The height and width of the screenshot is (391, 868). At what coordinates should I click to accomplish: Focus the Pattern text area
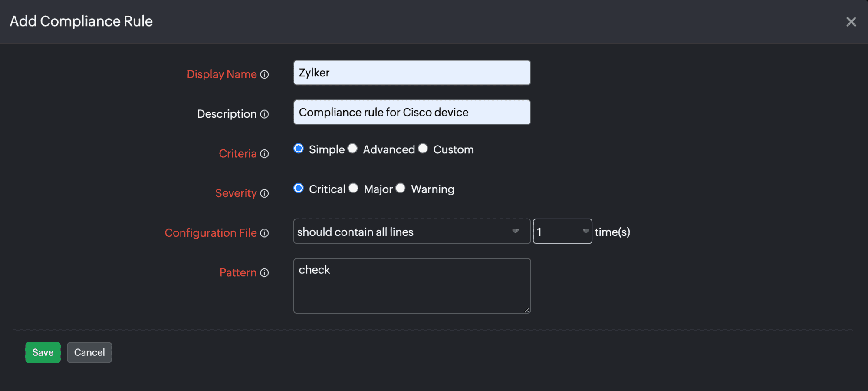coord(411,286)
